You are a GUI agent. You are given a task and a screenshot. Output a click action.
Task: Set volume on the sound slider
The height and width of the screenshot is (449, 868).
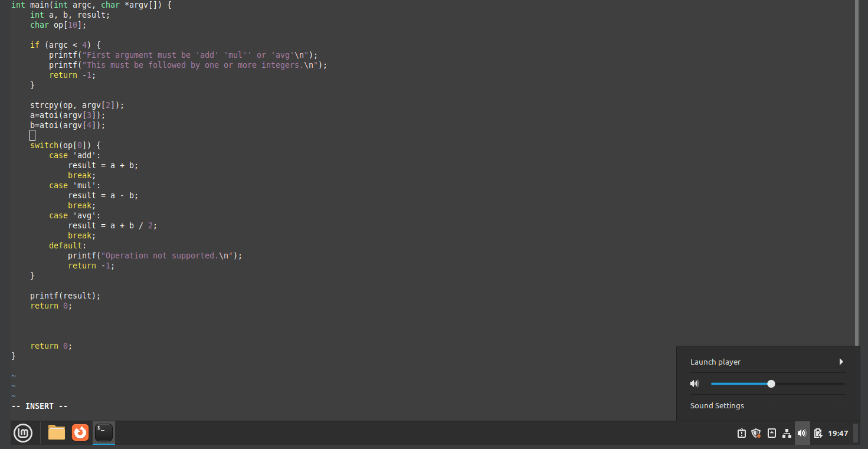[x=778, y=384]
